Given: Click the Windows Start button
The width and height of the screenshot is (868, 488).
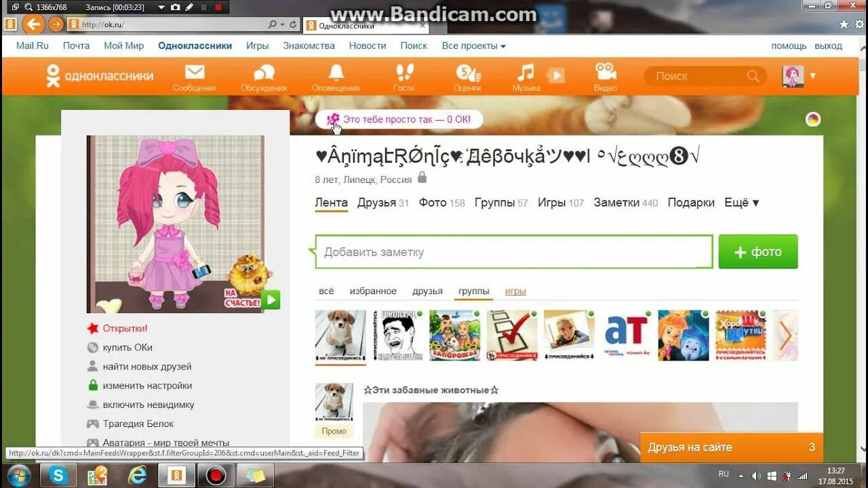Looking at the screenshot, I should (x=18, y=476).
